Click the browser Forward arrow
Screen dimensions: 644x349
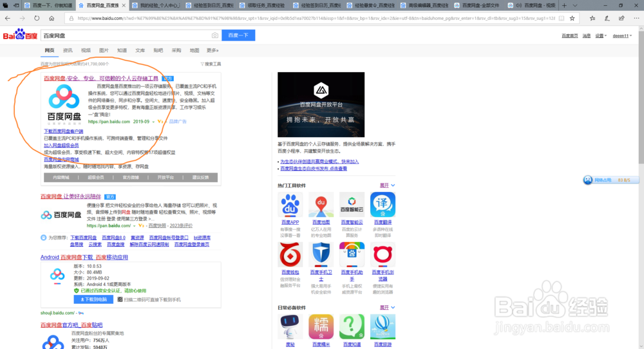point(22,18)
